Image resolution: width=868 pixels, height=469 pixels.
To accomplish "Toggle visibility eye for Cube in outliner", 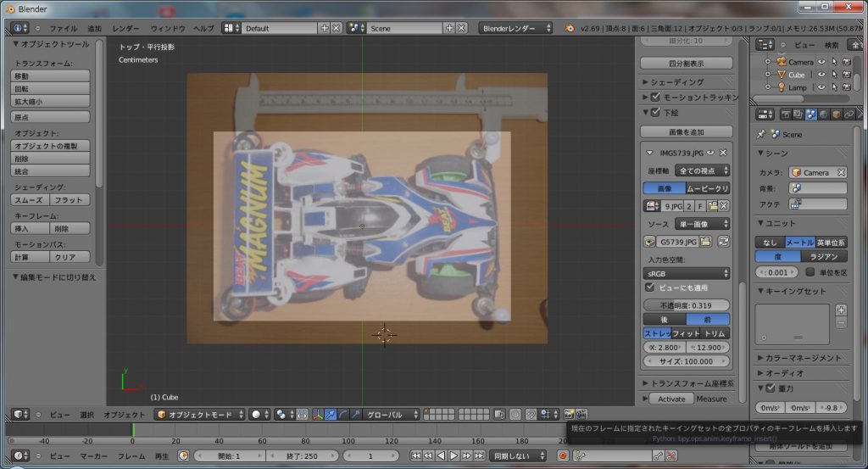I will point(822,74).
